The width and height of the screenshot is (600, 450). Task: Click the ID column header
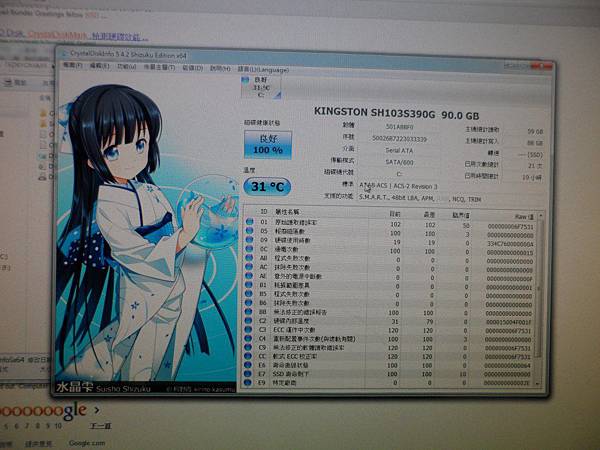point(263,211)
